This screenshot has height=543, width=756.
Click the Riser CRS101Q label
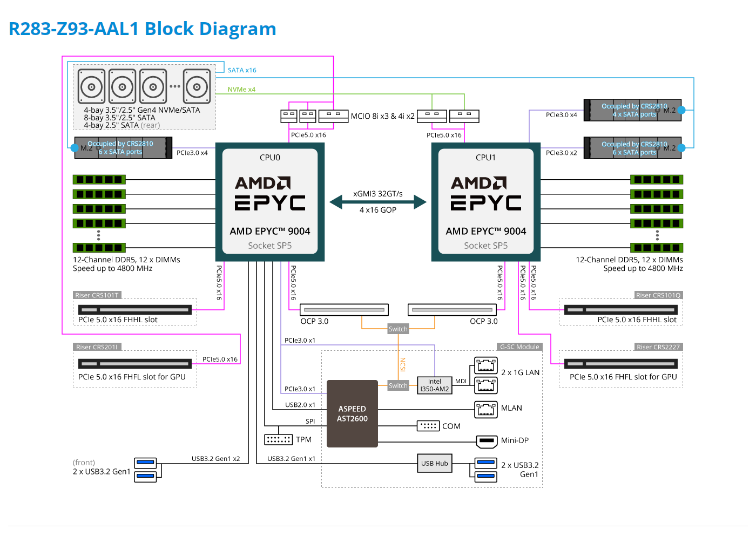point(658,295)
